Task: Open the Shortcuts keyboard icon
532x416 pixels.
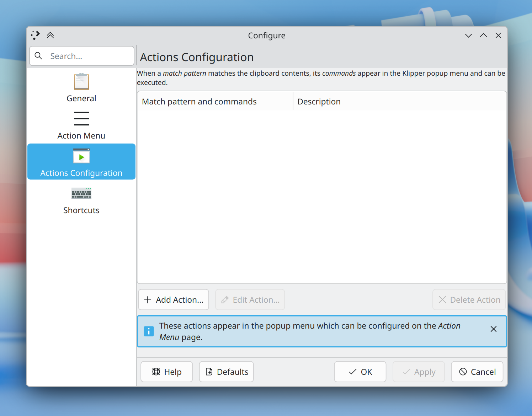Action: coord(81,193)
